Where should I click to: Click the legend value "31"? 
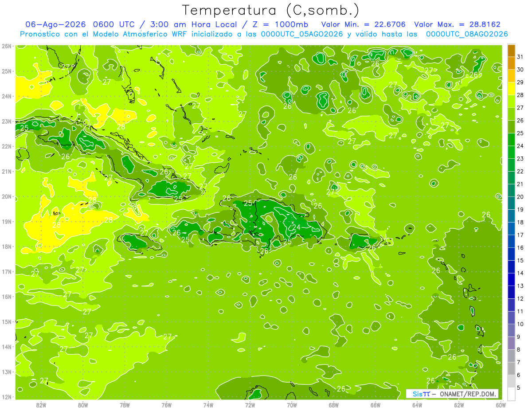click(x=520, y=57)
